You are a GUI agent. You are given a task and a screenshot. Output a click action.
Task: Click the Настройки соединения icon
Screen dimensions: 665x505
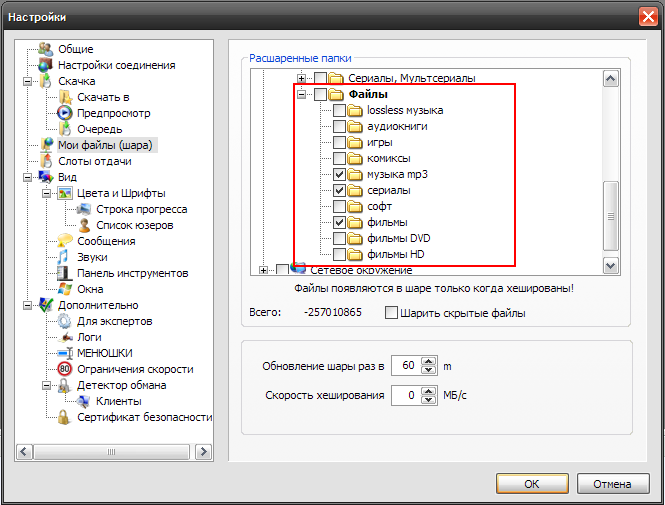(x=46, y=65)
